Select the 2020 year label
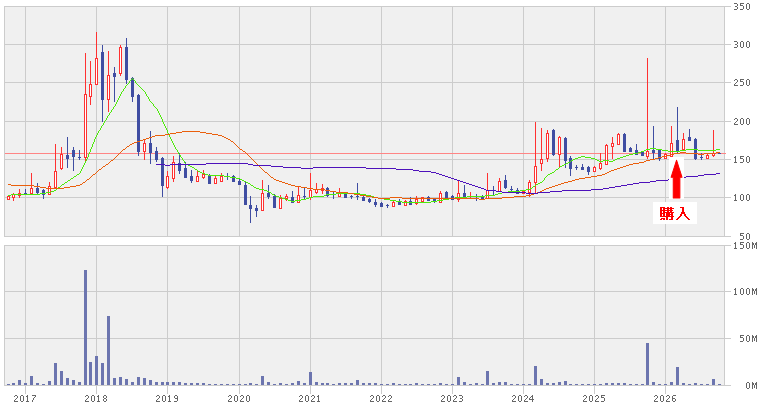The height and width of the screenshot is (403, 762). point(239,399)
